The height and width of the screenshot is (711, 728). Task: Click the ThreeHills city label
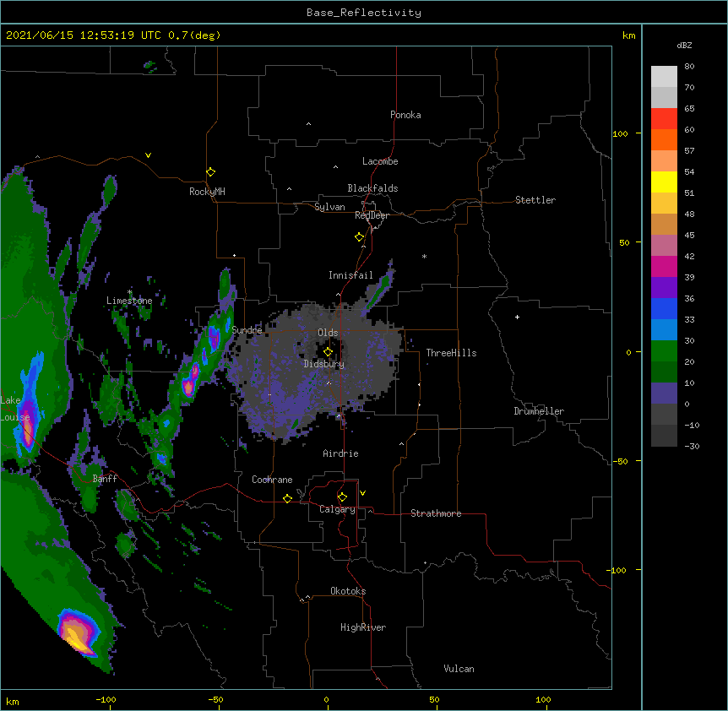click(x=451, y=353)
